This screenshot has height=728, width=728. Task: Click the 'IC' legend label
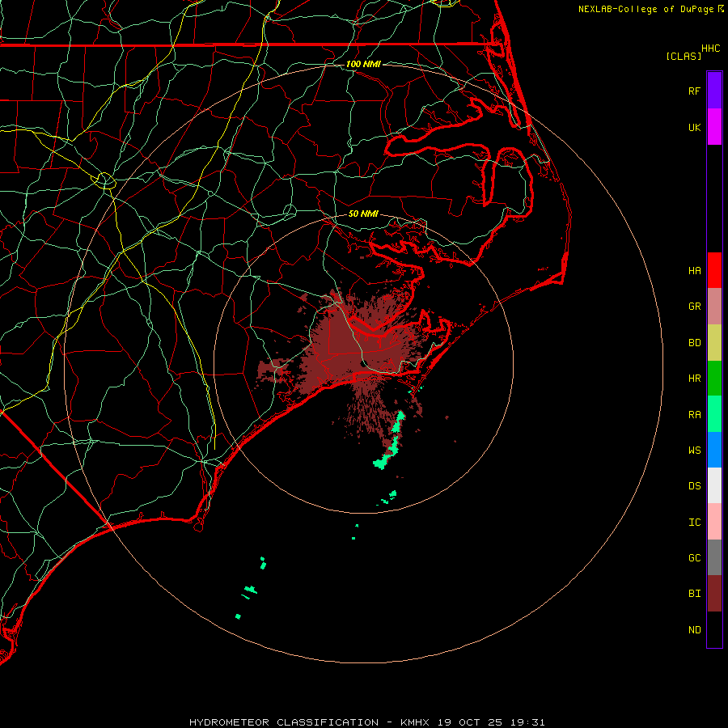pyautogui.click(x=694, y=523)
